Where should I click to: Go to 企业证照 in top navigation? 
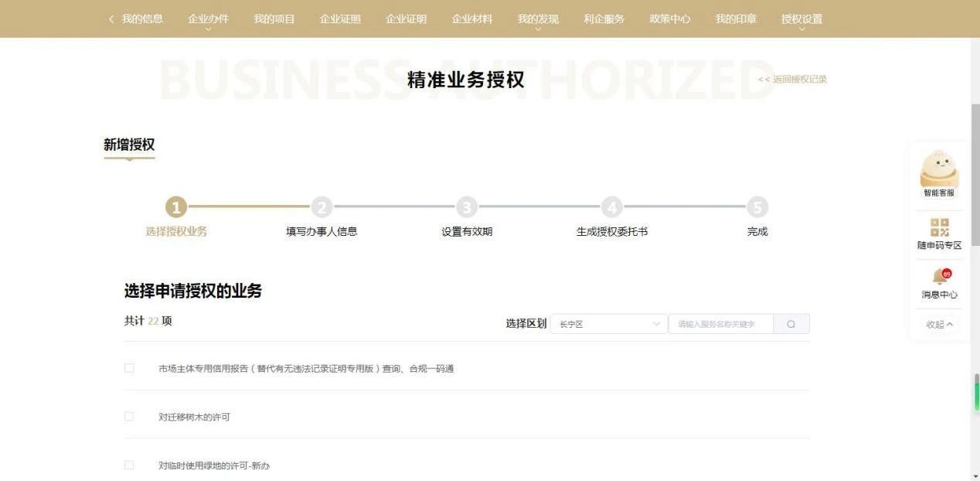tap(340, 19)
